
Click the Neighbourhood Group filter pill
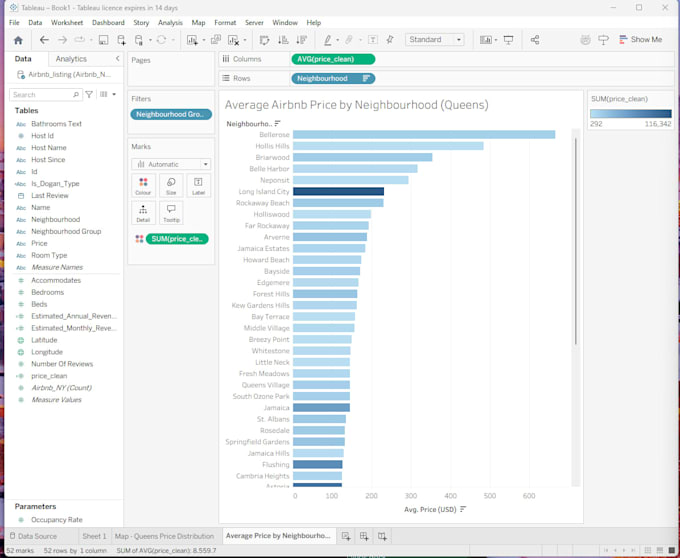tap(171, 114)
